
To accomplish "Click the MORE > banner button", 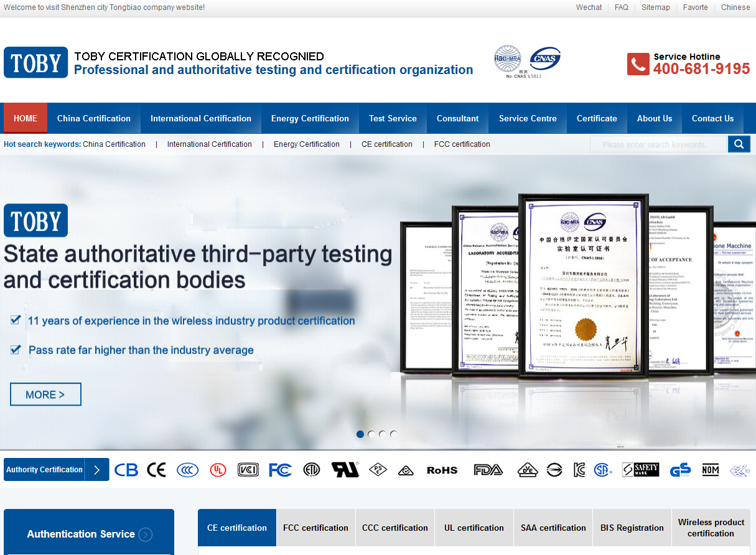I will pyautogui.click(x=45, y=394).
